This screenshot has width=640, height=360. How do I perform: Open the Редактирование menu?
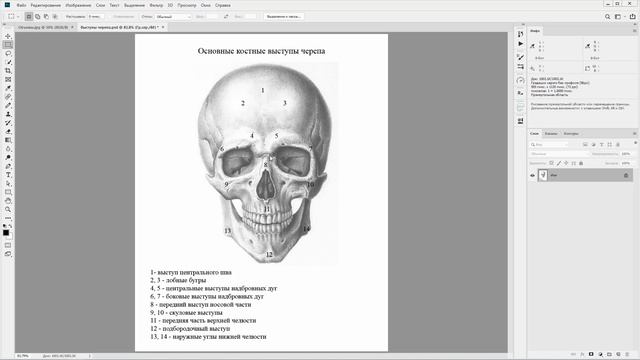point(46,5)
